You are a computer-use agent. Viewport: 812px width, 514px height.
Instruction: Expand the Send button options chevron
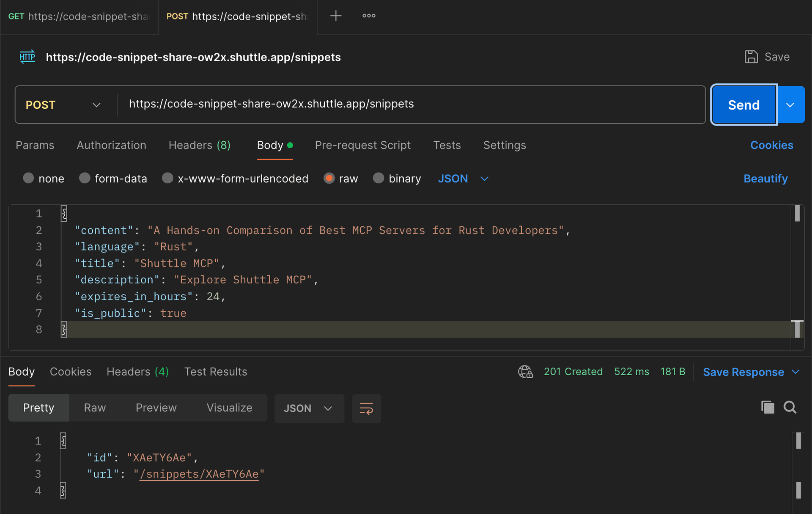(790, 104)
